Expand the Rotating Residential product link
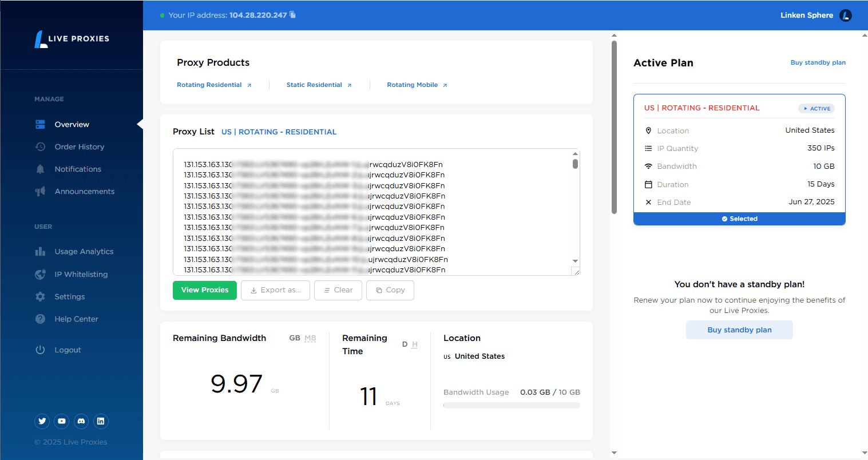The width and height of the screenshot is (868, 460). tap(214, 85)
